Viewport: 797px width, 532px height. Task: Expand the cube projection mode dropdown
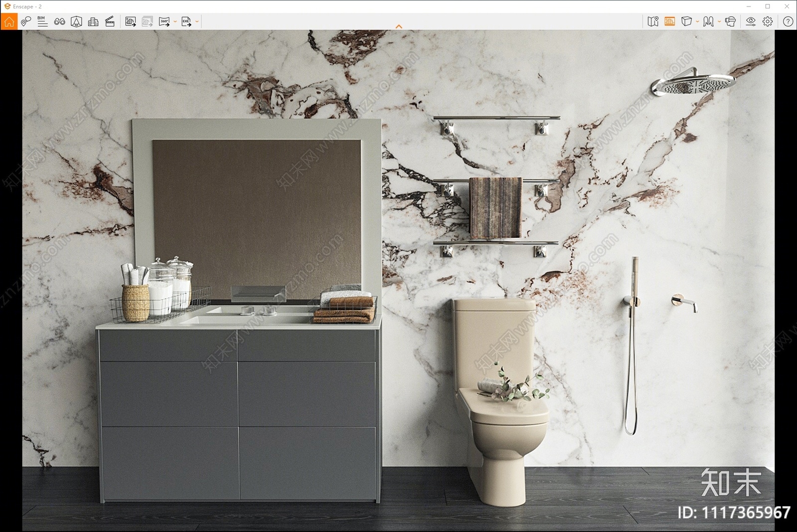click(697, 21)
